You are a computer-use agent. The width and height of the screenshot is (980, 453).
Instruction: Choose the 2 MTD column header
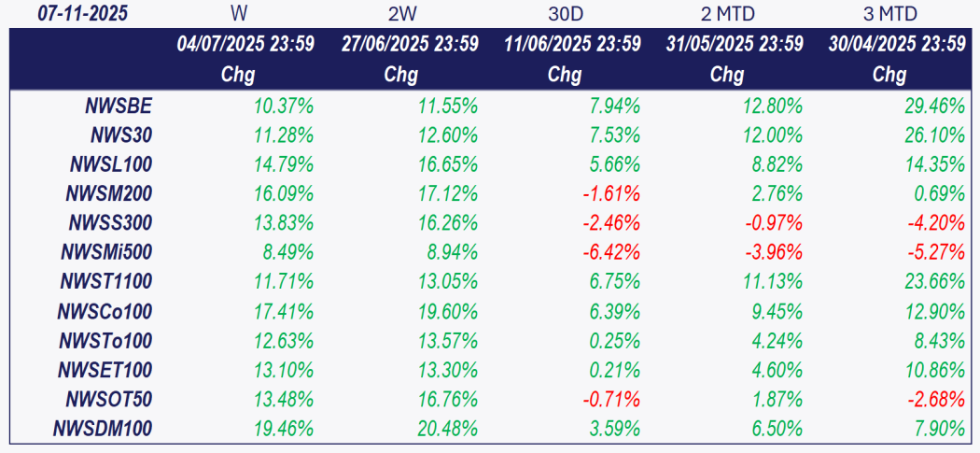click(x=727, y=14)
